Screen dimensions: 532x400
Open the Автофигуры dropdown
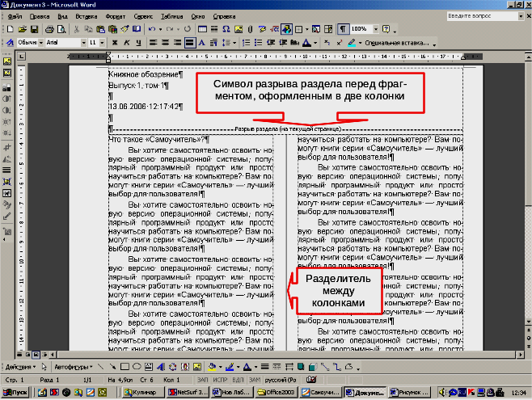point(74,367)
